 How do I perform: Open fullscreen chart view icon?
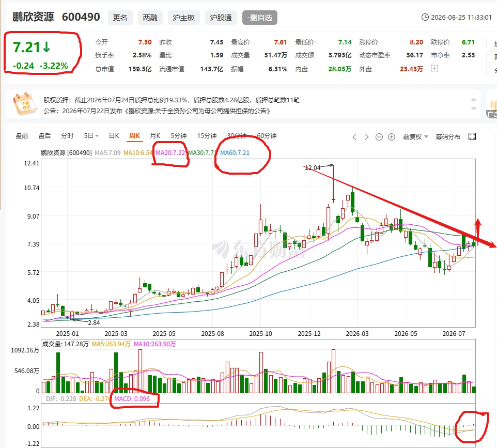coord(472,136)
